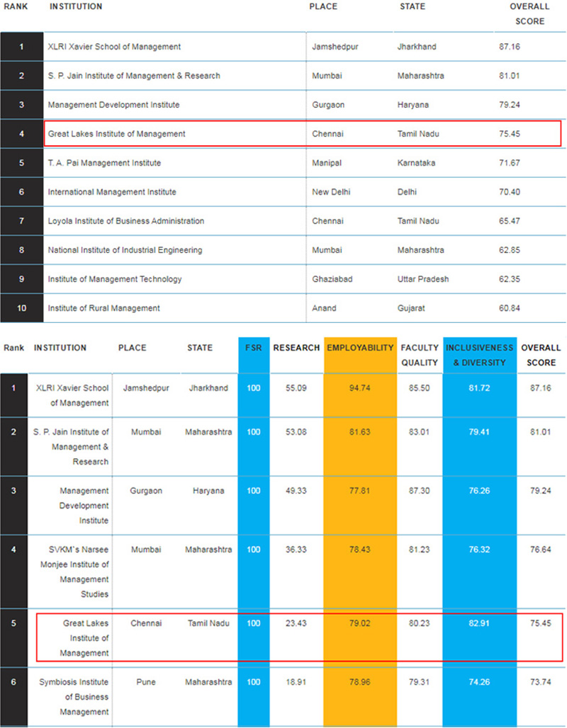Click International Management Institute

point(112,192)
